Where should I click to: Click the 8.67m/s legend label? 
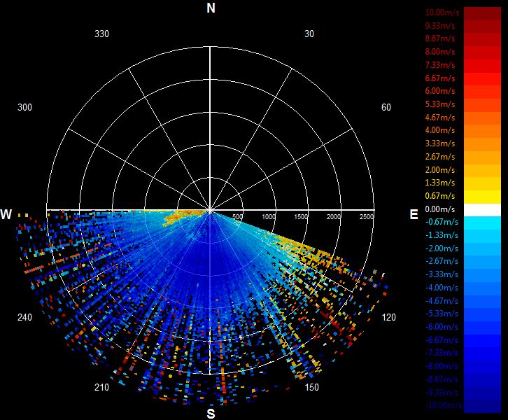coord(440,38)
